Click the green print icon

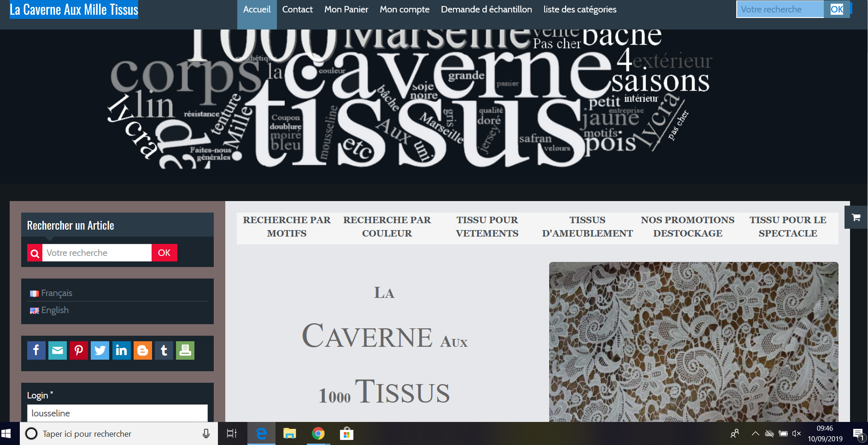point(185,350)
